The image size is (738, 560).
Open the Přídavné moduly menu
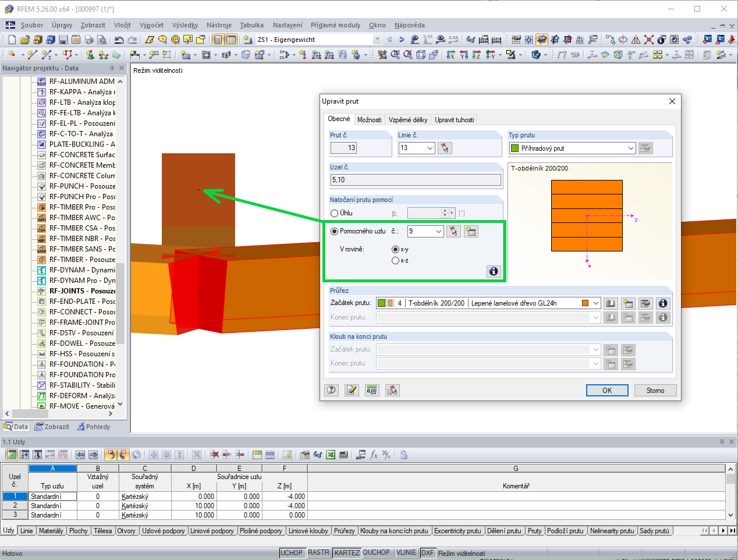pyautogui.click(x=335, y=25)
